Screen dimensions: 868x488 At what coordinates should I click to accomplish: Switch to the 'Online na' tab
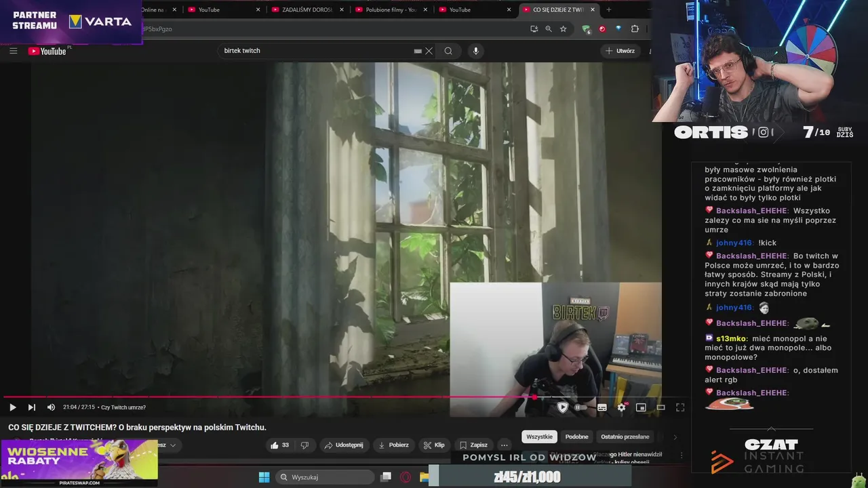[x=153, y=9]
